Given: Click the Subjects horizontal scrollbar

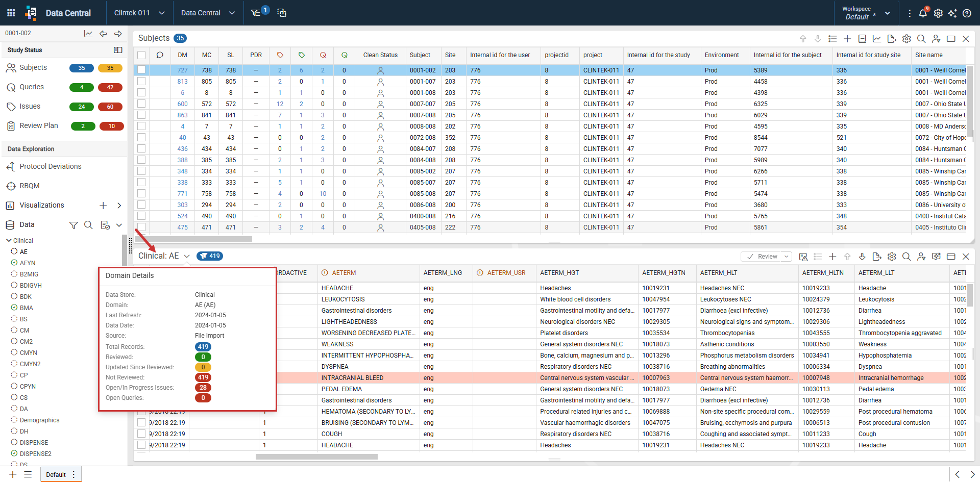Looking at the screenshot, I should pyautogui.click(x=194, y=239).
